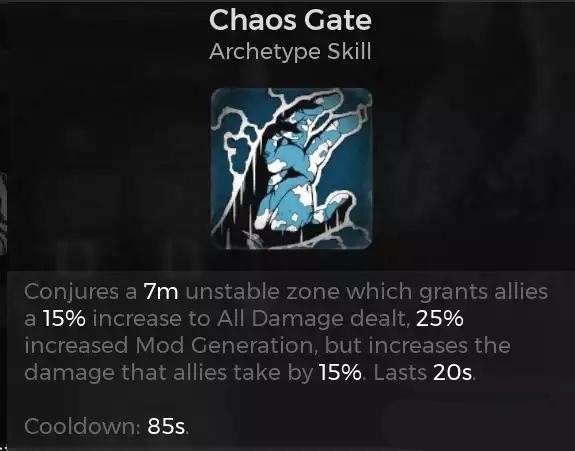
Task: Select the Chaos Gate title text
Action: tap(290, 20)
